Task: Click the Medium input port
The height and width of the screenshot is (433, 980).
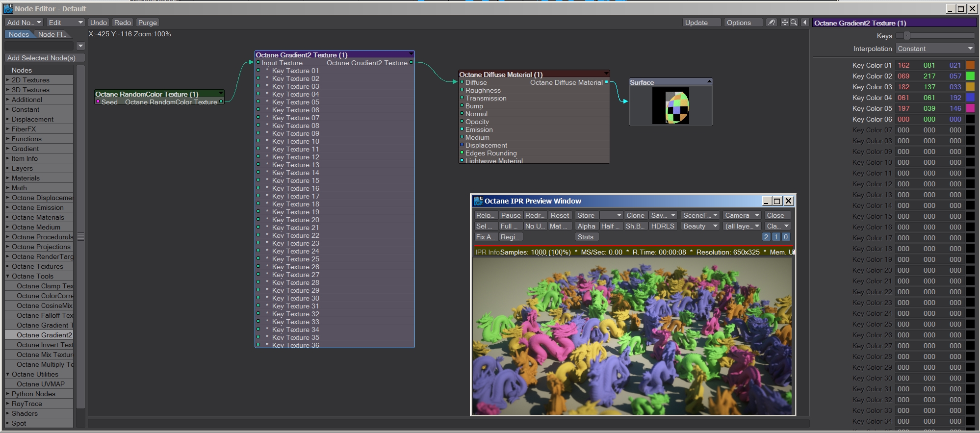Action: coord(462,137)
